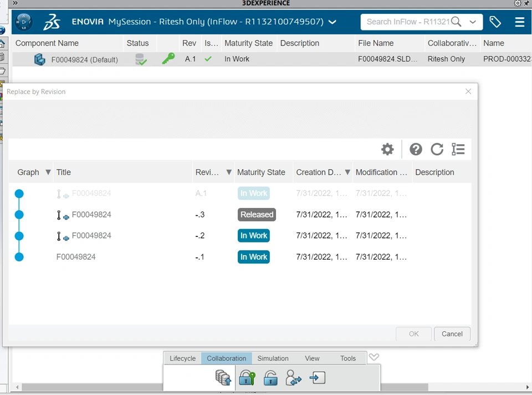This screenshot has height=395, width=532.
Task: Click the tree list view icon
Action: pos(458,149)
